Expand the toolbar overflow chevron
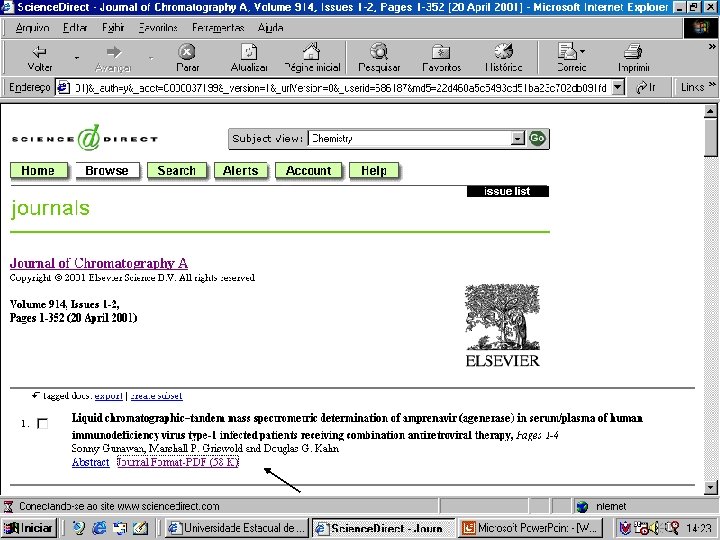 pos(712,46)
